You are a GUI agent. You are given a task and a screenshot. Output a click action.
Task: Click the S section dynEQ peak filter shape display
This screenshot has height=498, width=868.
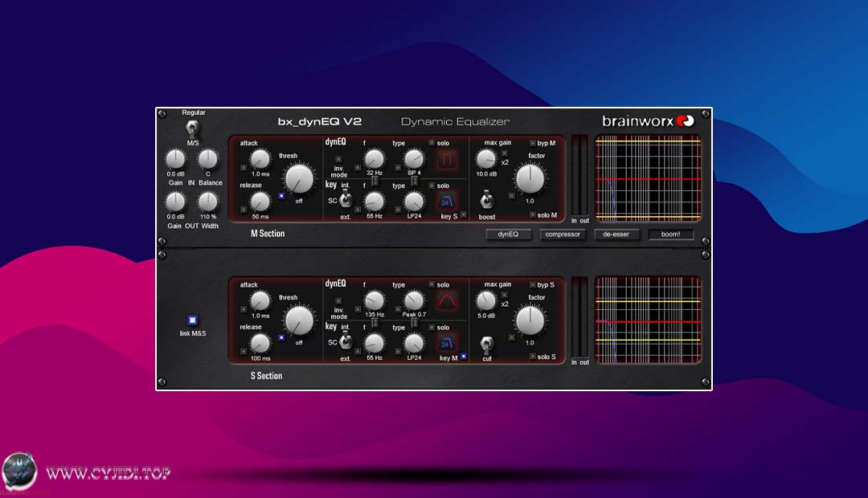tap(448, 302)
